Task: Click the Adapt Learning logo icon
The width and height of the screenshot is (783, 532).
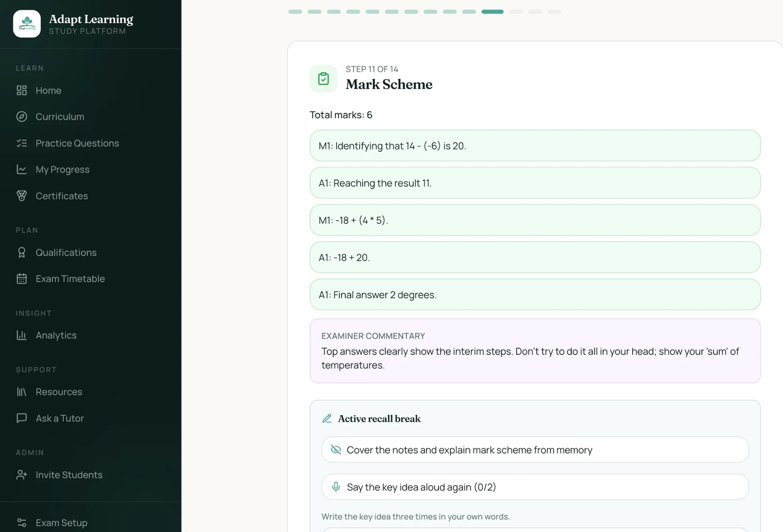Action: coord(27,23)
